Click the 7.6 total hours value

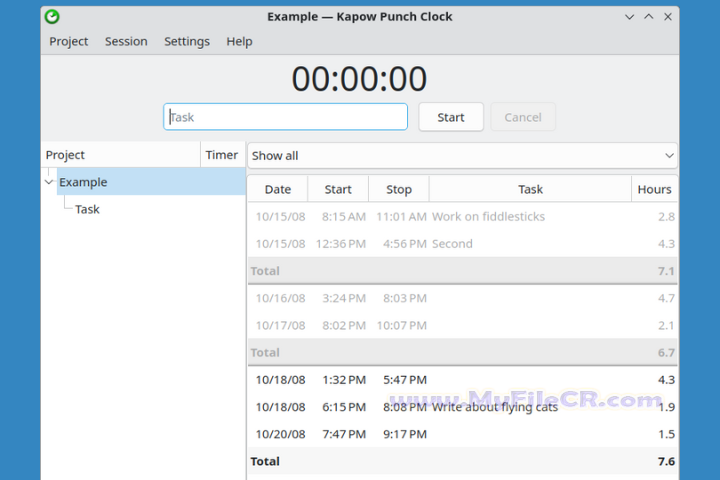666,461
